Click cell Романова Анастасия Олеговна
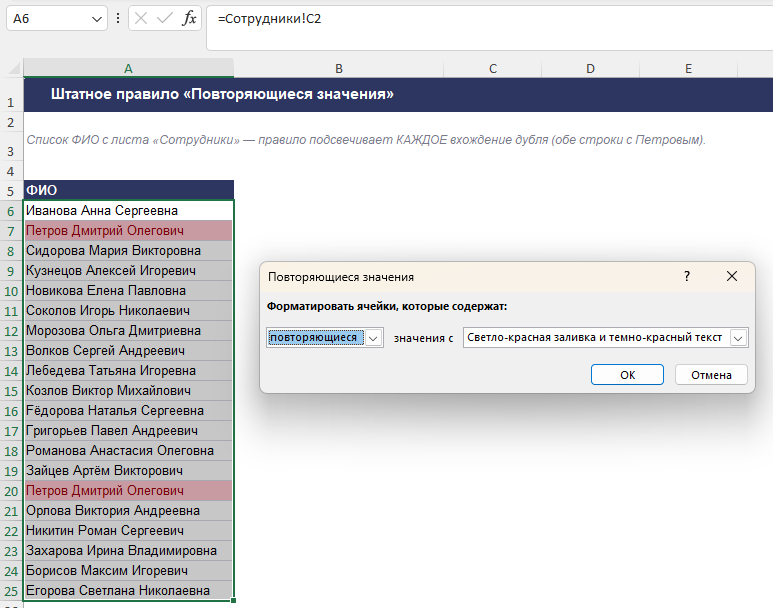Screen dimensions: 773x608 (128, 451)
